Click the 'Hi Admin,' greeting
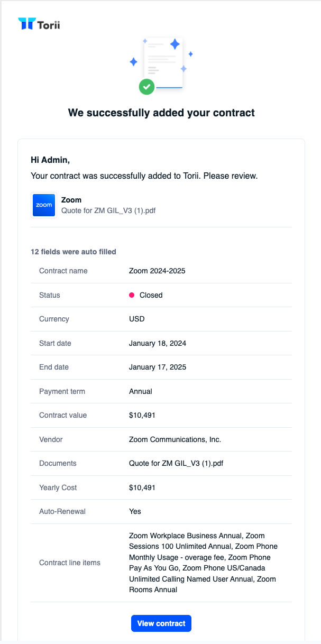The height and width of the screenshot is (644, 321). (50, 160)
